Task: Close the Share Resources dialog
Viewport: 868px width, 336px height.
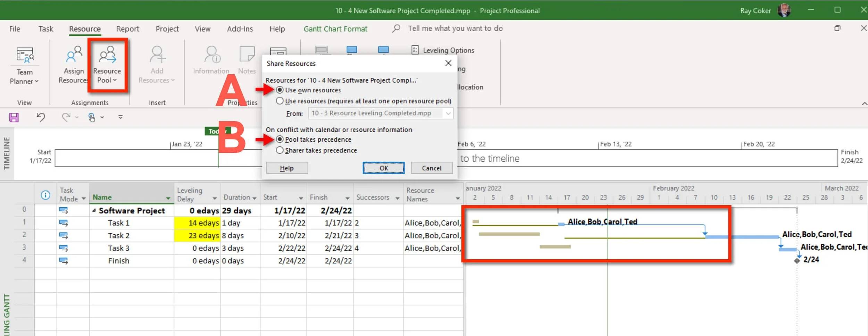Action: (x=448, y=63)
